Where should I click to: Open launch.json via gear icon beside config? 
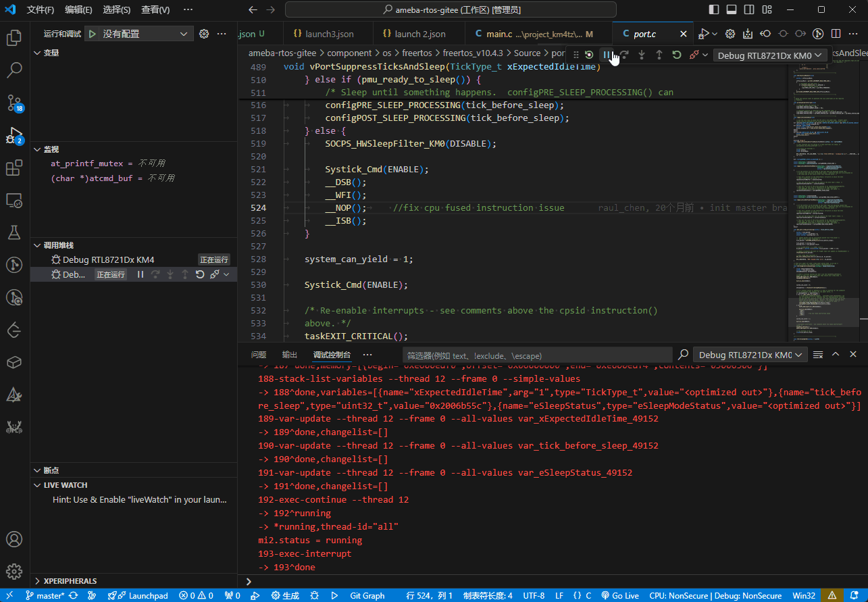tap(204, 34)
